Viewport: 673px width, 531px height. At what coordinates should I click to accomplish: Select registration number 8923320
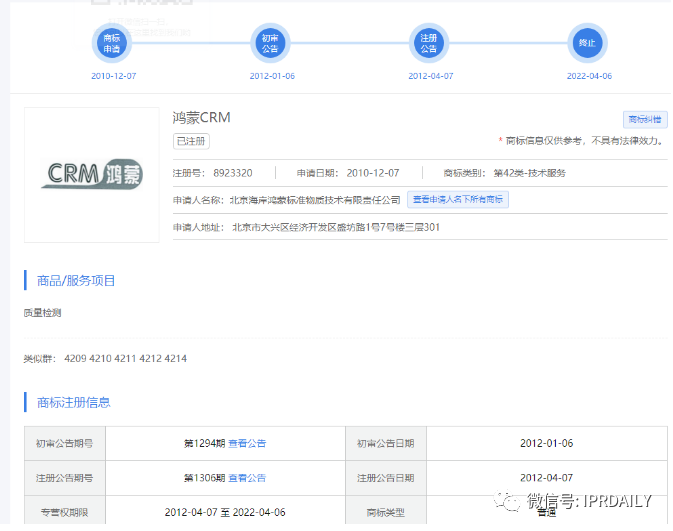[x=233, y=173]
